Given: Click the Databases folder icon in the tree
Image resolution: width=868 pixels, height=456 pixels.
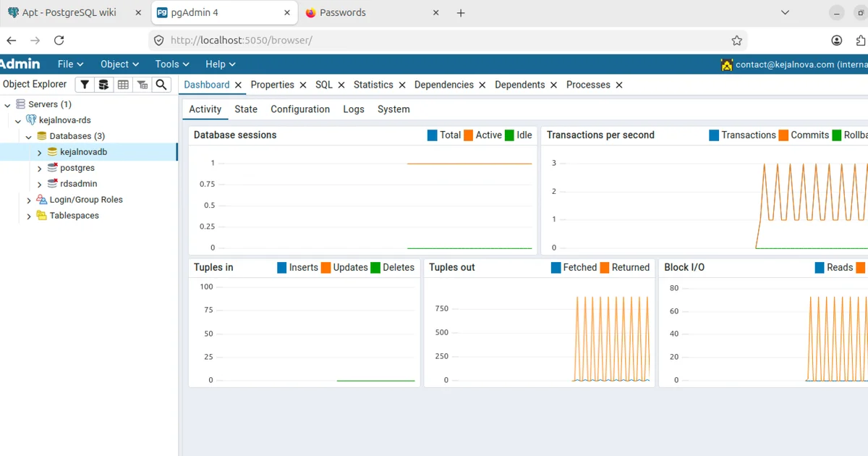Looking at the screenshot, I should tap(42, 136).
